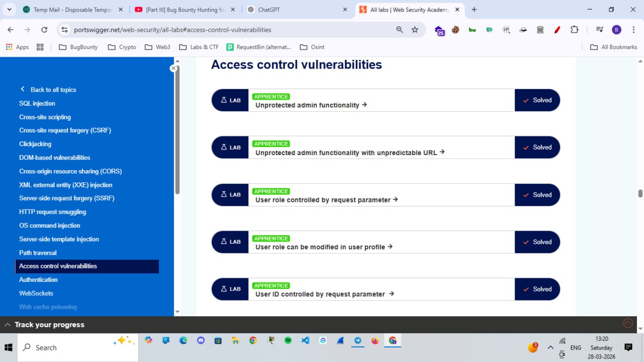Open the Unprotected admin functionality lab

point(311,105)
